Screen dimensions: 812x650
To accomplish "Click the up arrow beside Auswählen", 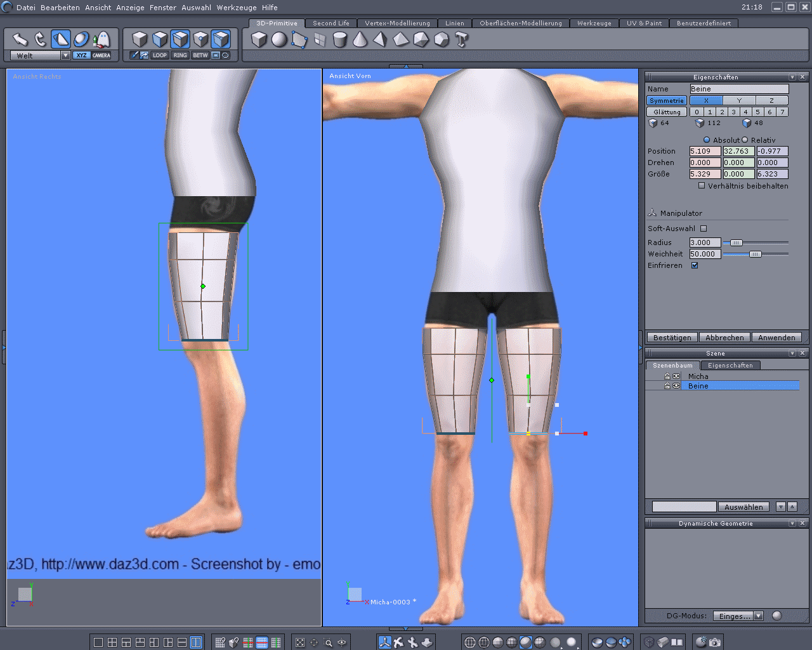I will tap(792, 507).
